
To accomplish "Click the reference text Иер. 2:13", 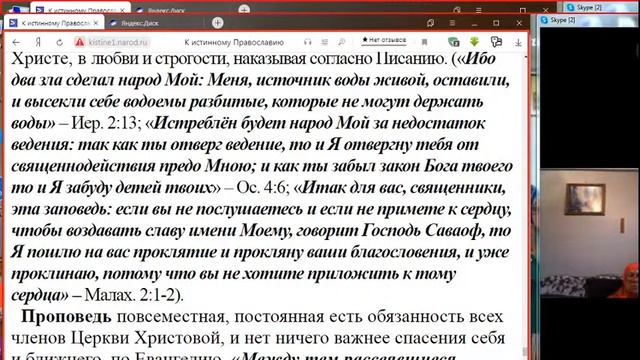I will 104,123.
